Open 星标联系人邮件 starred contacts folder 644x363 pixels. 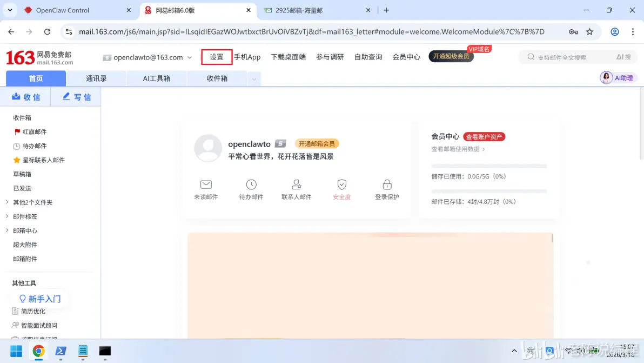tap(44, 160)
